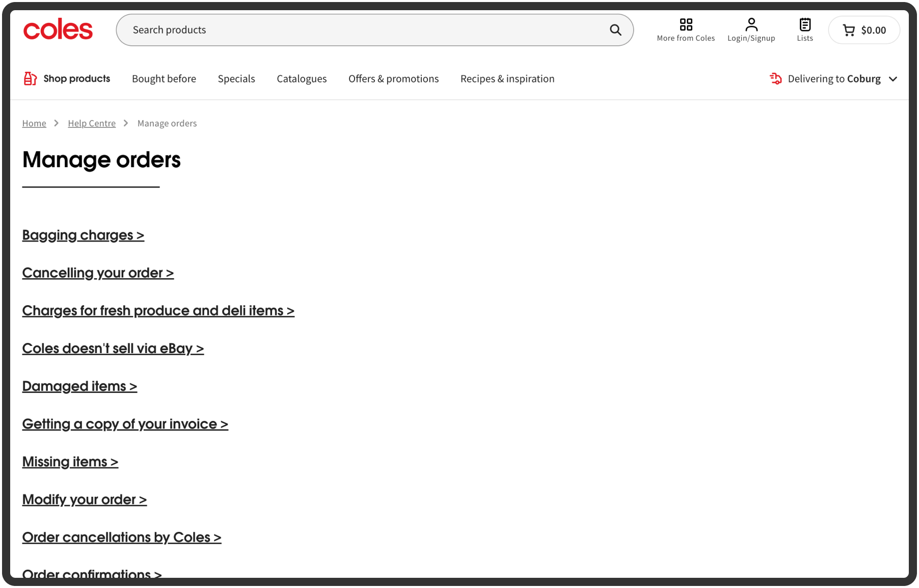The height and width of the screenshot is (588, 919).
Task: Select Bought before in the navigation
Action: point(164,78)
